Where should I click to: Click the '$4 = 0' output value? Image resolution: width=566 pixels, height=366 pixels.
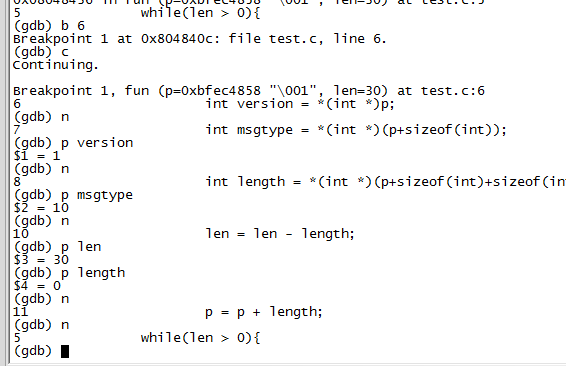coord(37,286)
